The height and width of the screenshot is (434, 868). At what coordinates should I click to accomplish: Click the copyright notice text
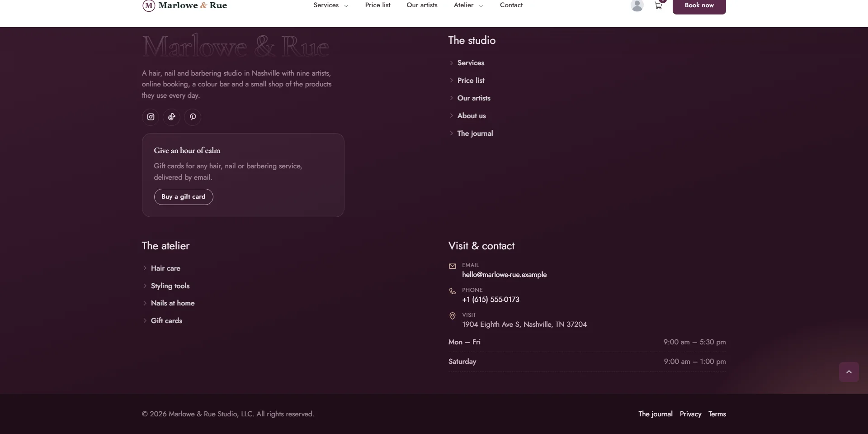(x=228, y=414)
